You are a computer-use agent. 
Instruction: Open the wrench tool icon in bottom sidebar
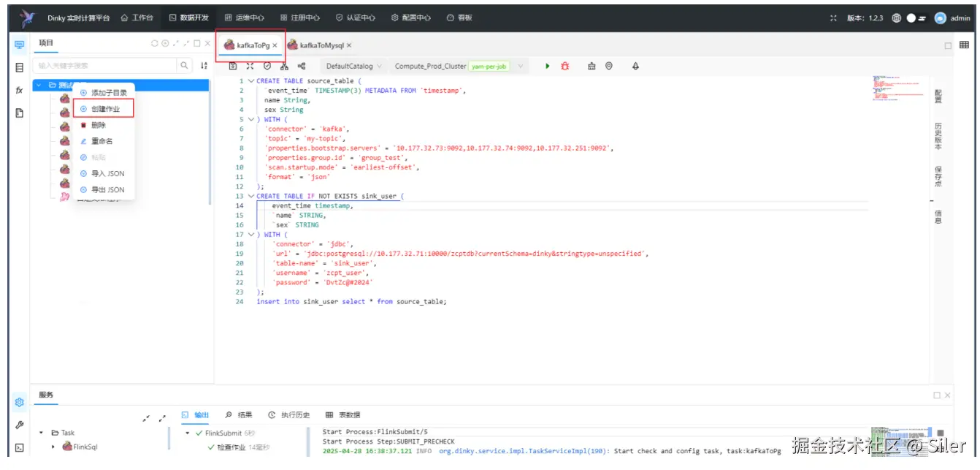click(20, 425)
